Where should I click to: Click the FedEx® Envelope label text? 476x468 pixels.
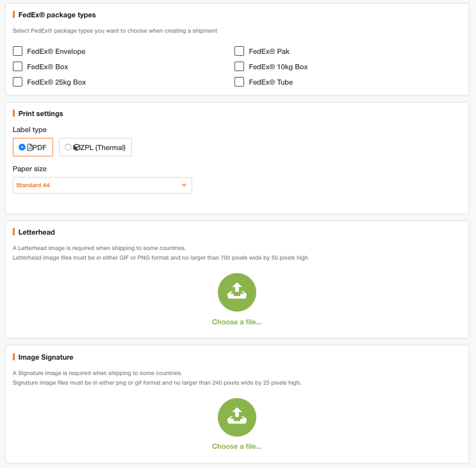pos(56,51)
